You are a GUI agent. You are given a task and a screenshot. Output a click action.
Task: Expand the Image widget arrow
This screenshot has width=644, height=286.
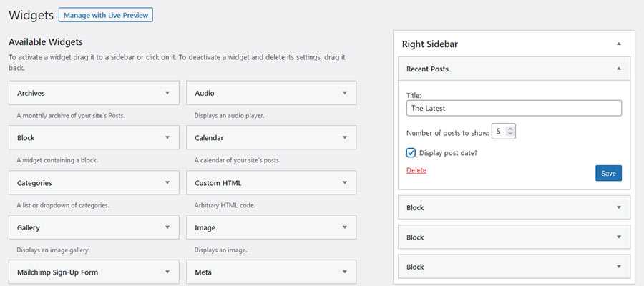[x=344, y=228]
